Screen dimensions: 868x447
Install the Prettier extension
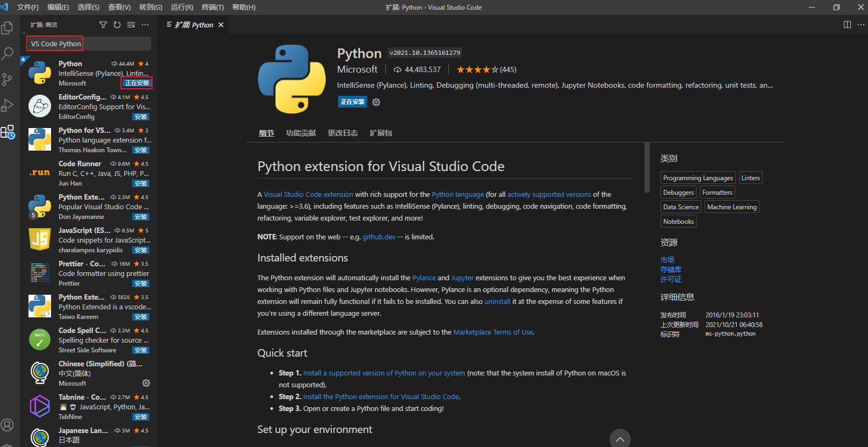141,283
